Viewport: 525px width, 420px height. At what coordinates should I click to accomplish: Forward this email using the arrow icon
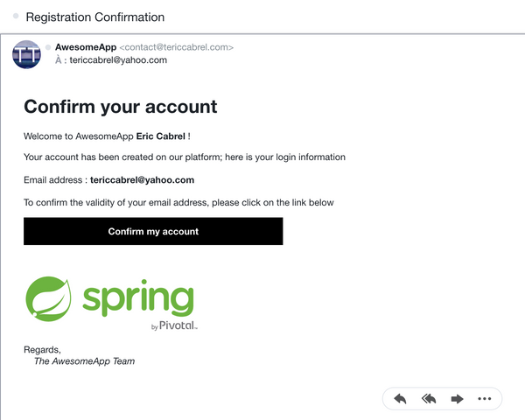tap(457, 399)
